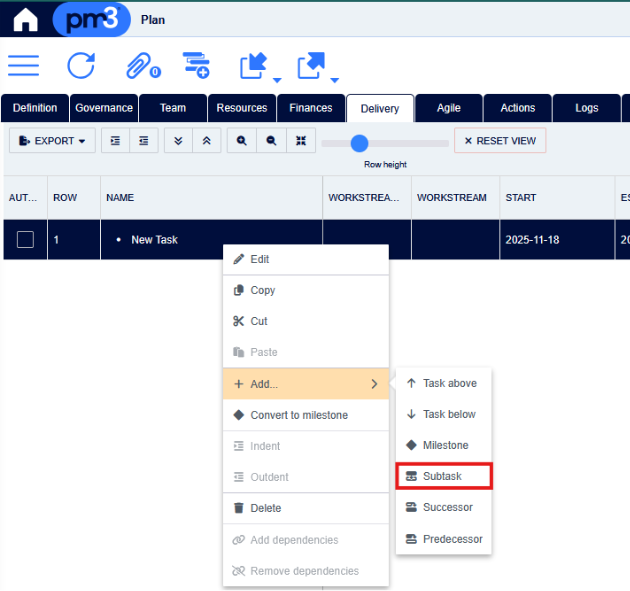Click the zoom in magnifier
The width and height of the screenshot is (630, 591).
241,141
